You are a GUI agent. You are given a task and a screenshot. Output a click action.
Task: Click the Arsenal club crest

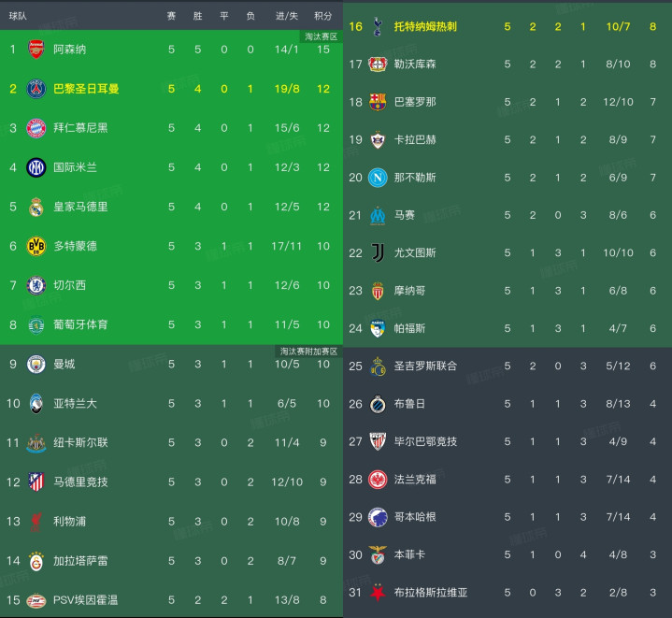[36, 49]
